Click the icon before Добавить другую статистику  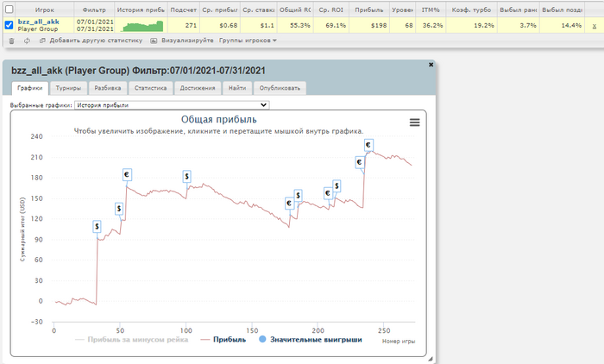[x=42, y=41]
